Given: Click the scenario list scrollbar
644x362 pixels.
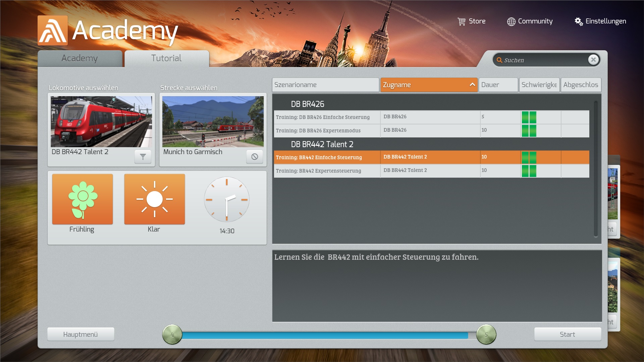Looking at the screenshot, I should coord(596,169).
